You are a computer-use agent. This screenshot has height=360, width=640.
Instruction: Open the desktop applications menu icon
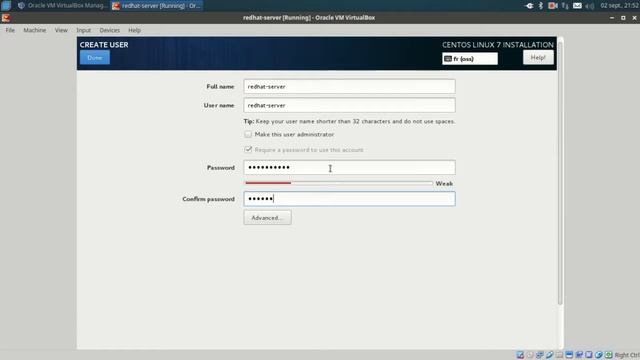[6, 5]
